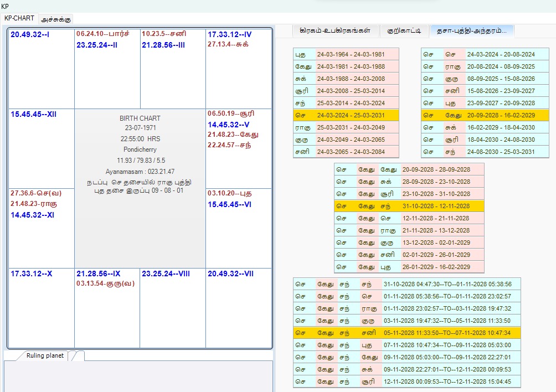This screenshot has height=392, width=556.
Task: Click 27.36.6-செ(வ) planet entry
Action: [36, 193]
